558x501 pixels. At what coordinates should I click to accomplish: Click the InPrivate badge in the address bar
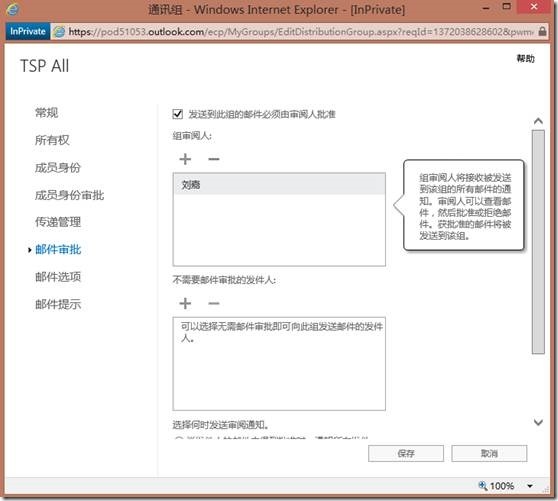click(27, 31)
